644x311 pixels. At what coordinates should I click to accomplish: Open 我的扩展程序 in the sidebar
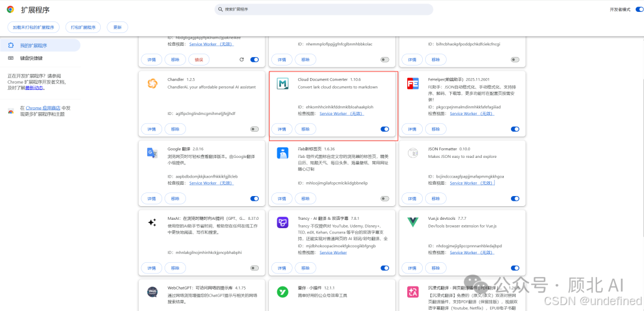click(41, 45)
